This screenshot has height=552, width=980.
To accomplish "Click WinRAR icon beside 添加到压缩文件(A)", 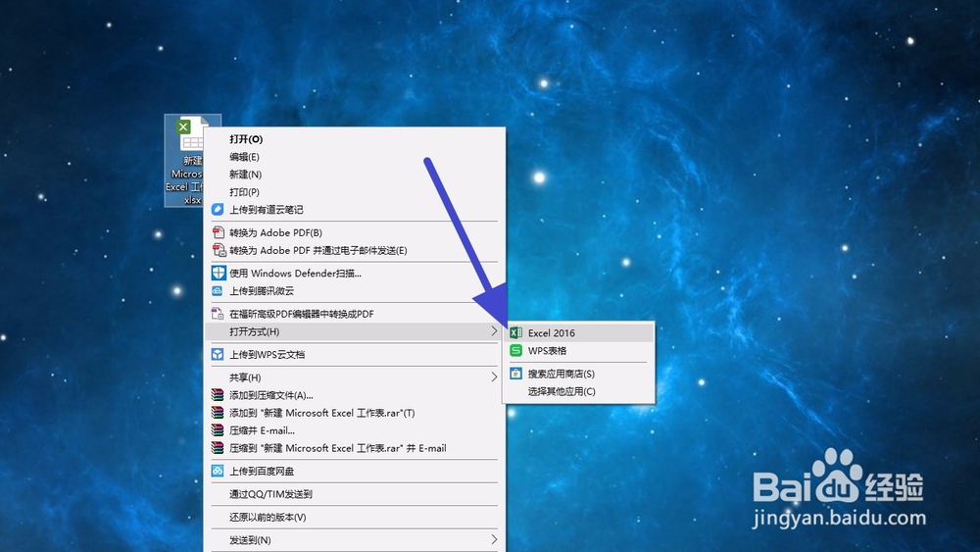I will 218,395.
